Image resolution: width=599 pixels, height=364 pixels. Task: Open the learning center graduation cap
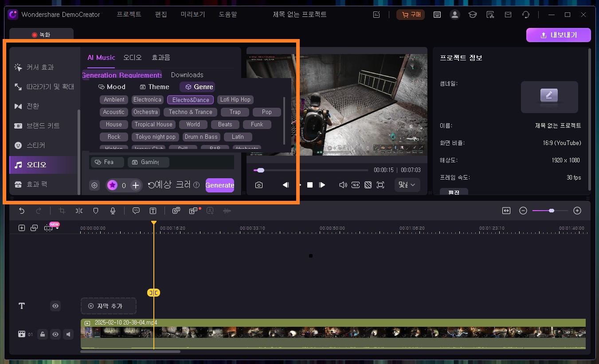pos(473,15)
